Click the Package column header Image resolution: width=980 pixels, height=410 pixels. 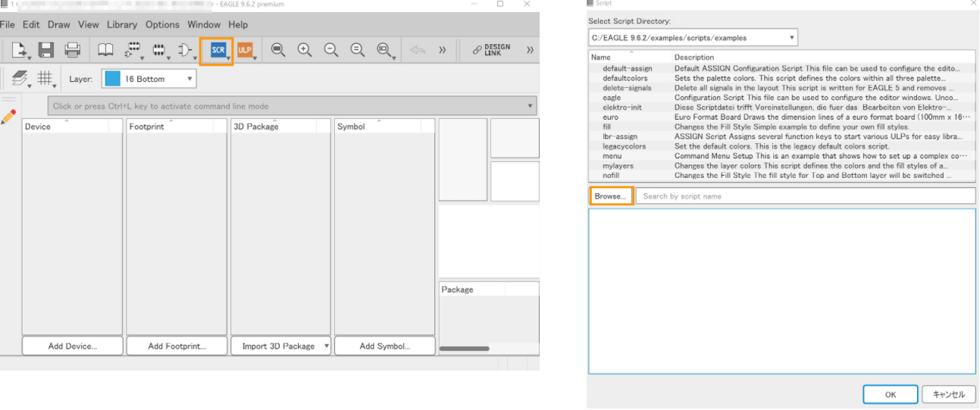(x=472, y=290)
